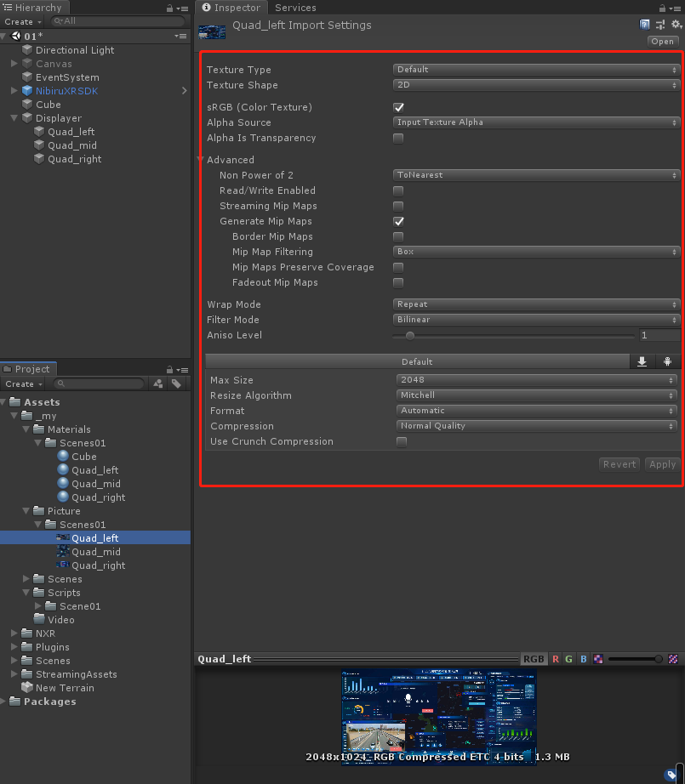Click Open to view the texture
The height and width of the screenshot is (784, 685).
coord(663,41)
